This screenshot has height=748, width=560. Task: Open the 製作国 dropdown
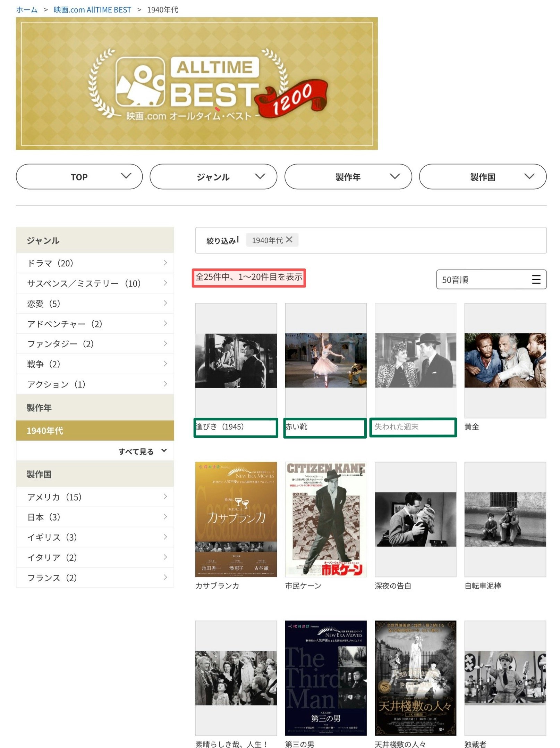coord(483,177)
